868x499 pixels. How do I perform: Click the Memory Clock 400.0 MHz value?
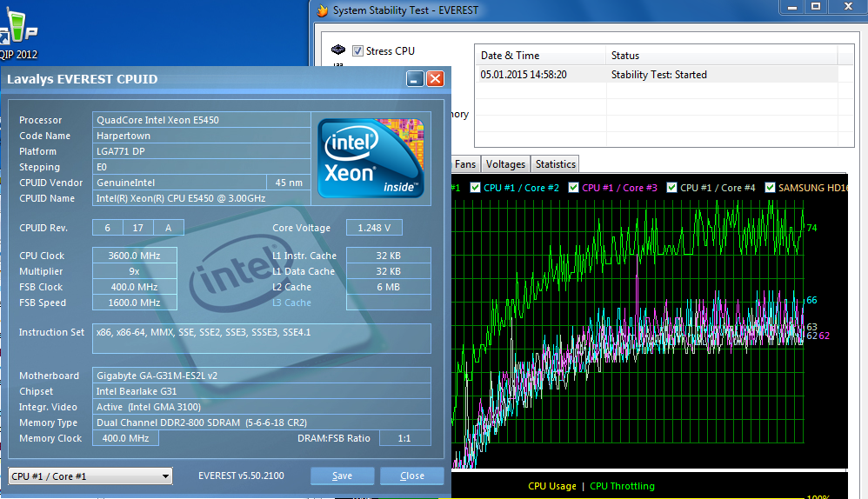pyautogui.click(x=125, y=438)
